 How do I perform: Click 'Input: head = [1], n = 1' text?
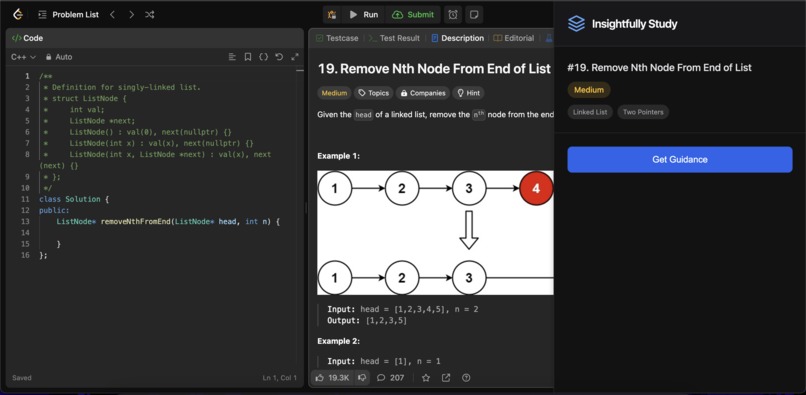[384, 361]
